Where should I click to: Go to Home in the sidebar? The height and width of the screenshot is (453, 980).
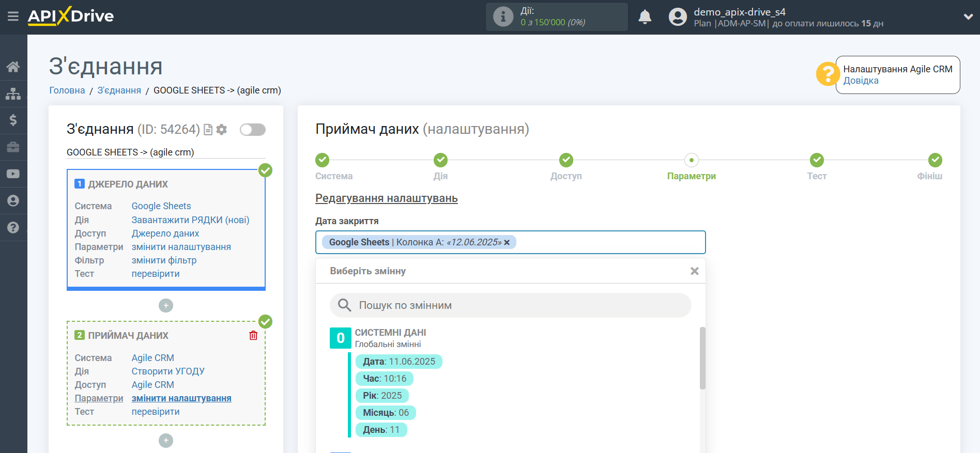pyautogui.click(x=13, y=67)
